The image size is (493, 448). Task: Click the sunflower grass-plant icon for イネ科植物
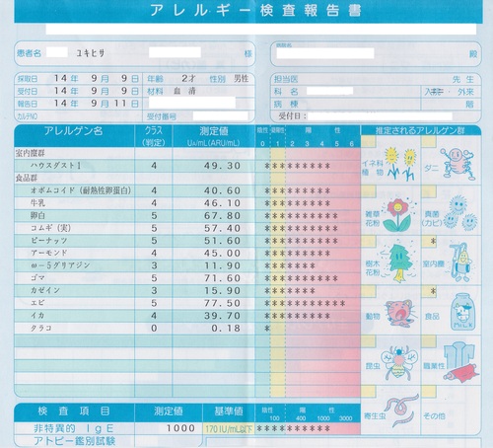coord(401,164)
